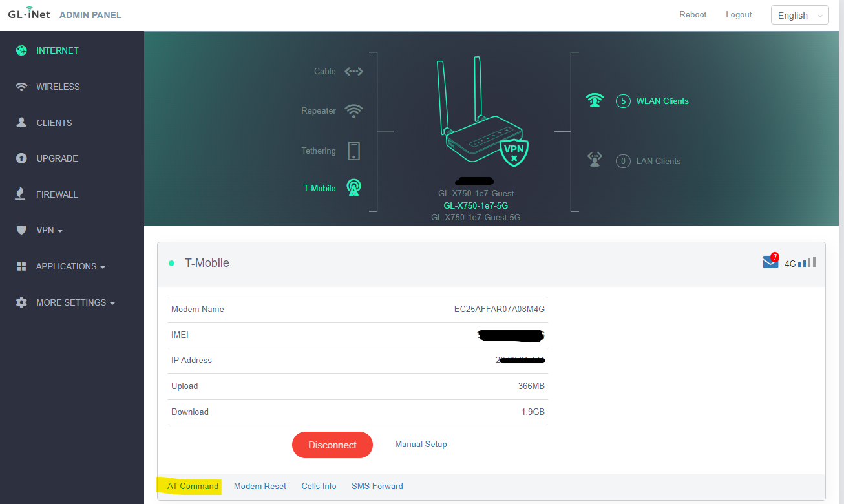Screen dimensions: 844x504
Task: Click the Cable label
Action: pos(325,71)
